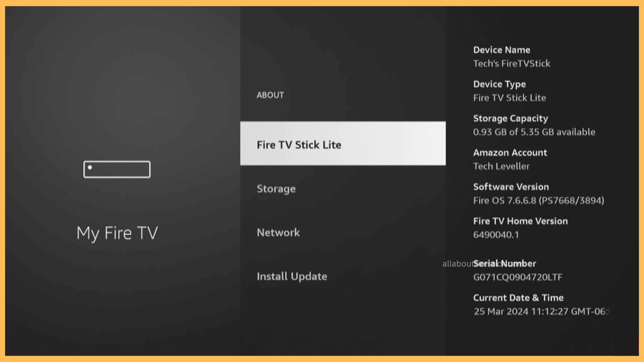Click the Device Name label
Viewport: 644px width, 362px height.
pyautogui.click(x=502, y=50)
